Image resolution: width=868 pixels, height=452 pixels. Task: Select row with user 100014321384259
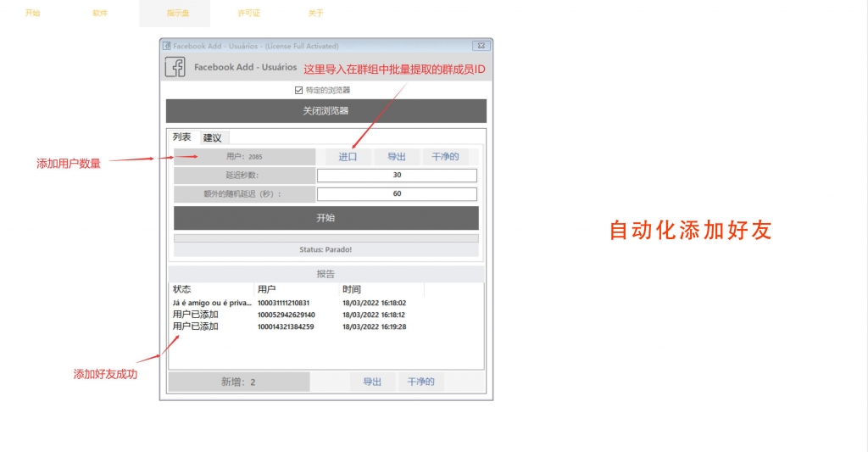coord(326,326)
